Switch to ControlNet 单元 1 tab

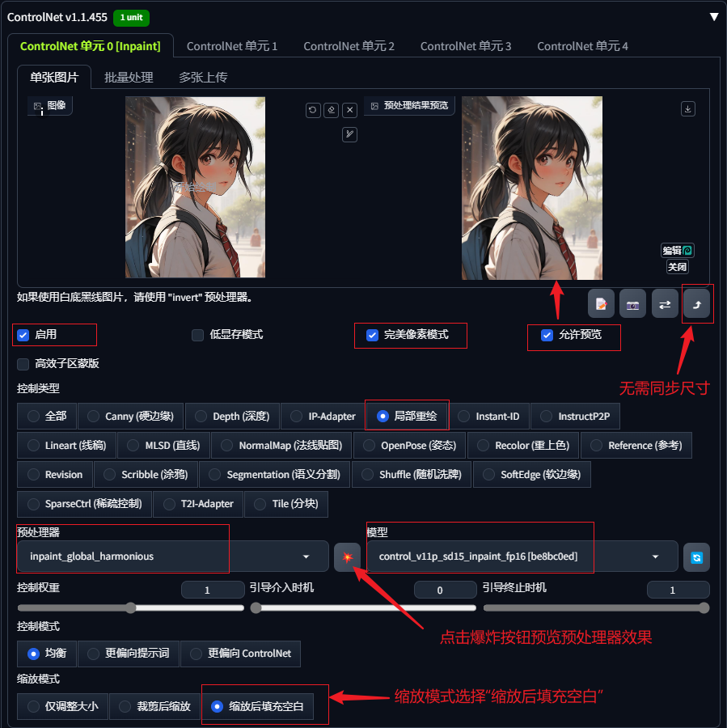pos(231,46)
